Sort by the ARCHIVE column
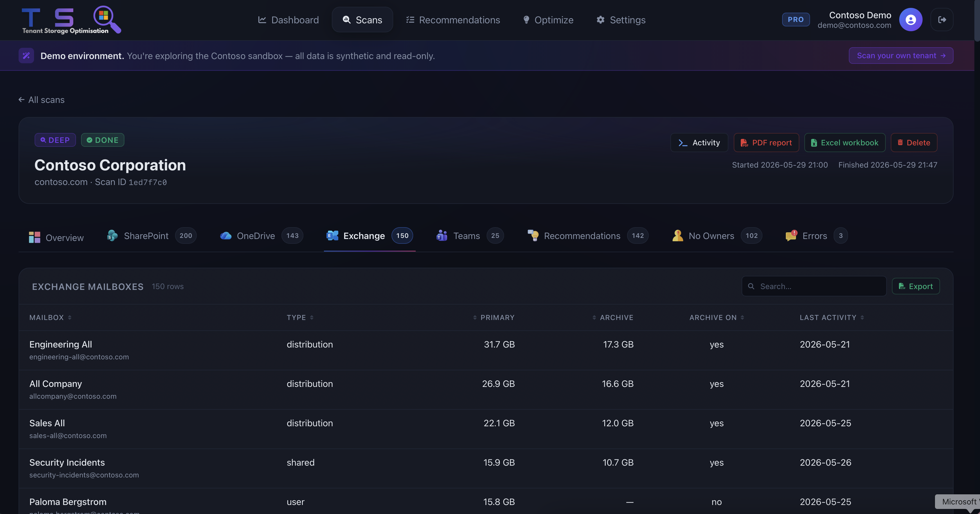 click(x=612, y=317)
